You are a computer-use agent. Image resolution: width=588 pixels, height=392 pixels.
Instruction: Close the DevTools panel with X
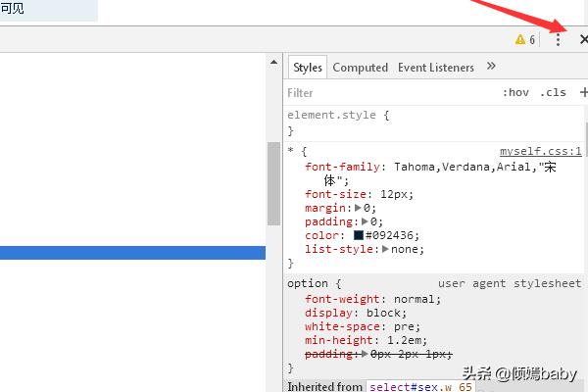584,39
